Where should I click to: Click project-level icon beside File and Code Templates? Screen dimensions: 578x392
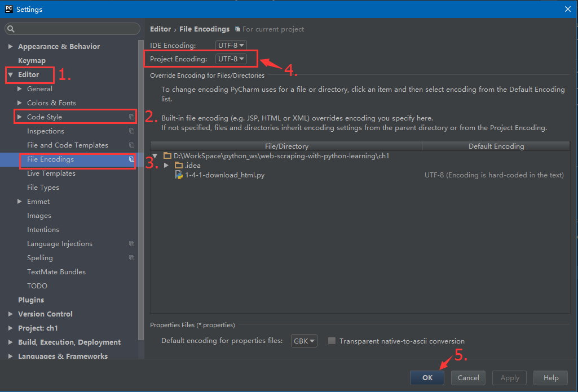tap(131, 145)
